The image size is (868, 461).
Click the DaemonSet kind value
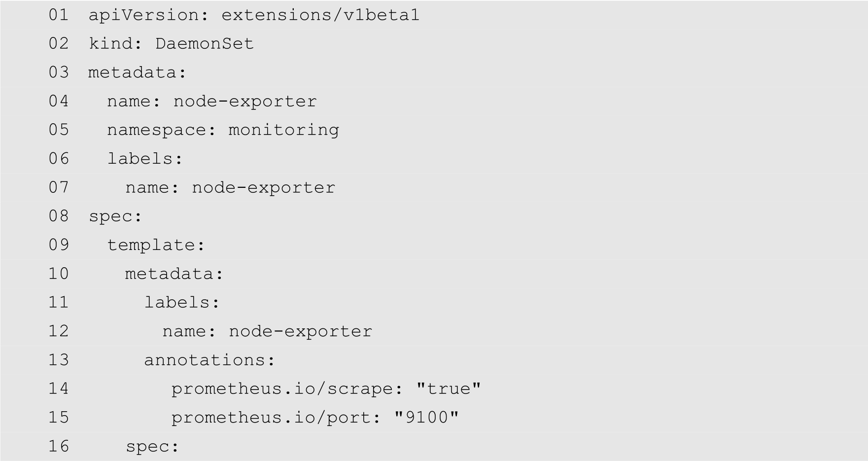point(205,44)
